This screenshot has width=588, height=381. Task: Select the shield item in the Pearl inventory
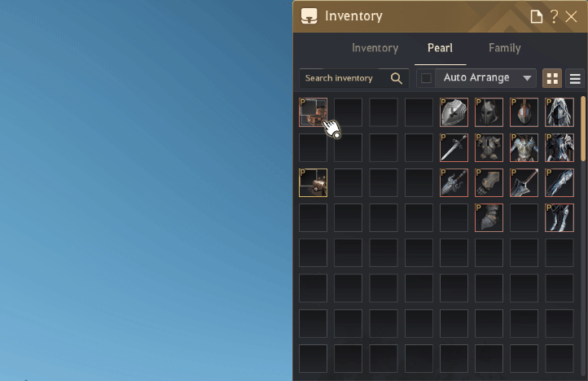(454, 112)
